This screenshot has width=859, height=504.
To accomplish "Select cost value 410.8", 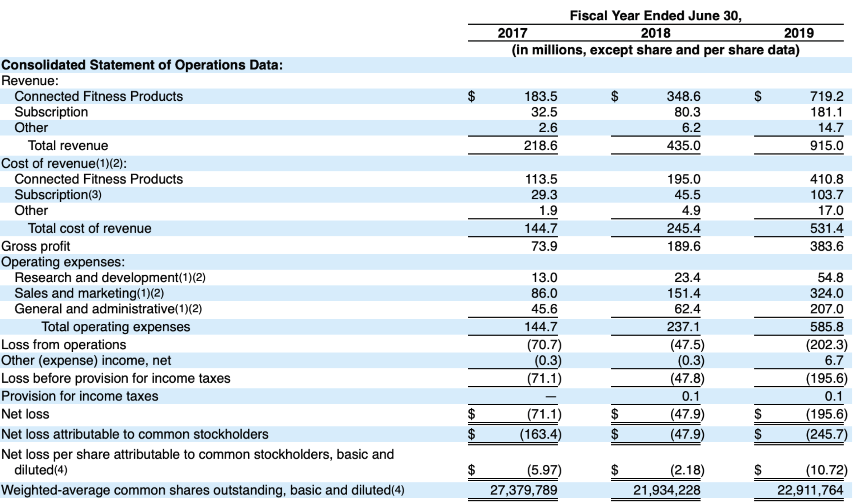I will [x=827, y=179].
